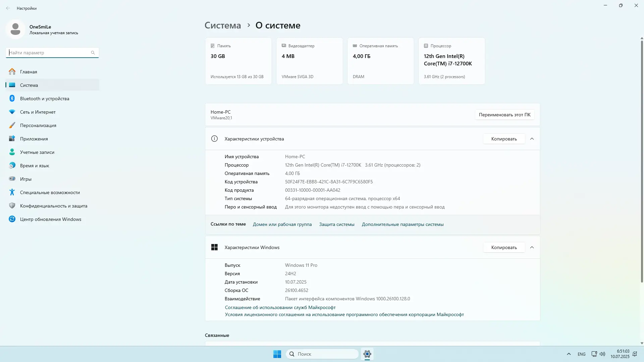Open the Apps settings category
Screen dimensions: 644x362
click(34, 139)
